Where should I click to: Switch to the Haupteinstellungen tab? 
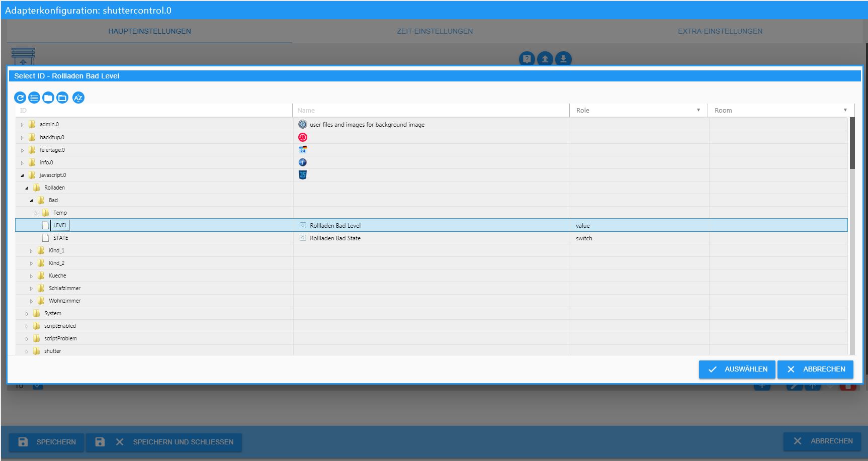coord(149,31)
